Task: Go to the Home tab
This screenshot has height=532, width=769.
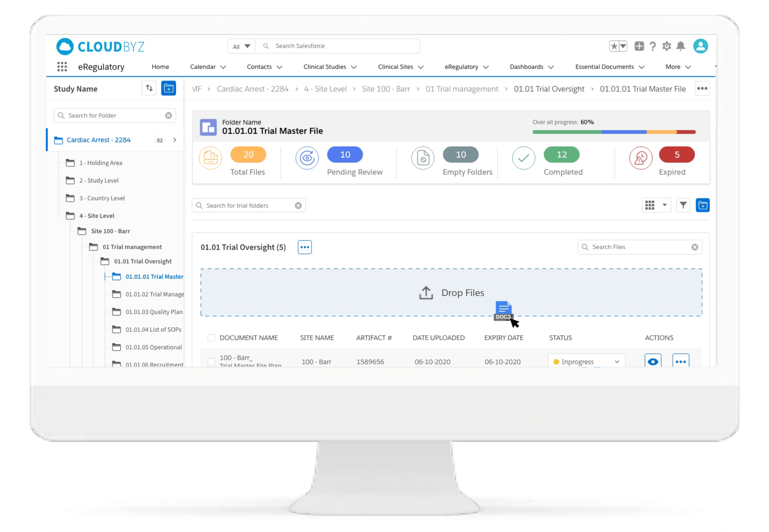Action: [160, 67]
